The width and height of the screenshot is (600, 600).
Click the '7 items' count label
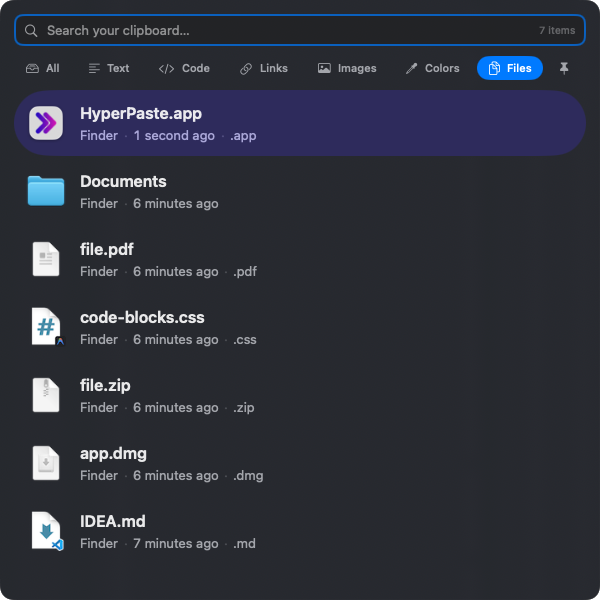[x=557, y=31]
